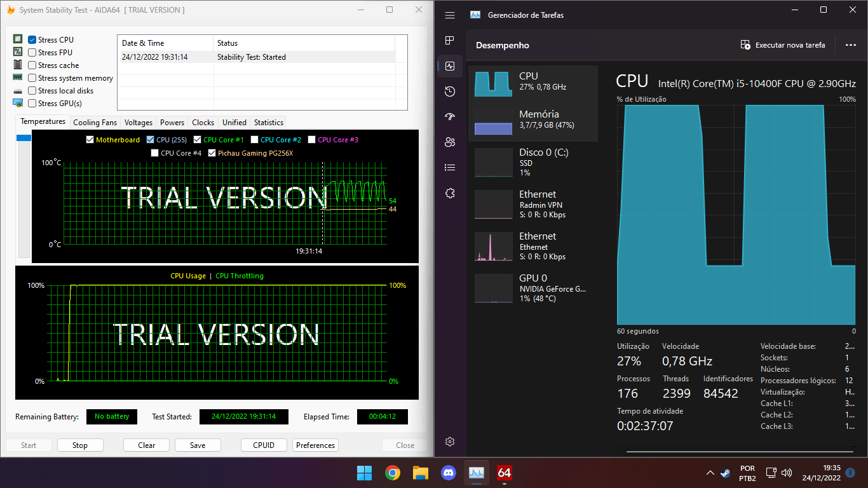Click the Save button
The image size is (868, 488).
198,445
